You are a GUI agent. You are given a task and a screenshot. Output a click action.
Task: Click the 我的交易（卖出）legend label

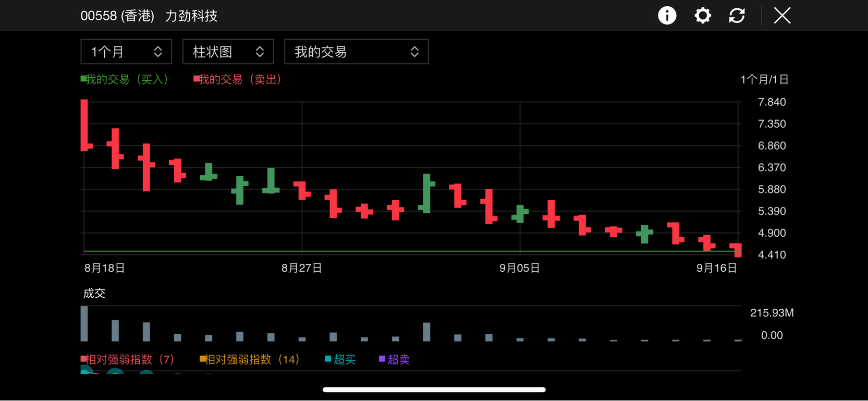coord(240,79)
